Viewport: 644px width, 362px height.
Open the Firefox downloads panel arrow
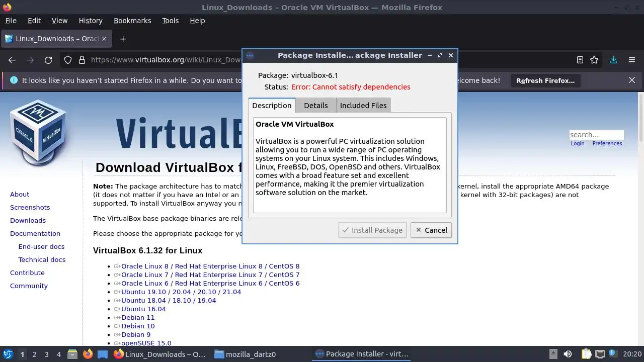[613, 60]
